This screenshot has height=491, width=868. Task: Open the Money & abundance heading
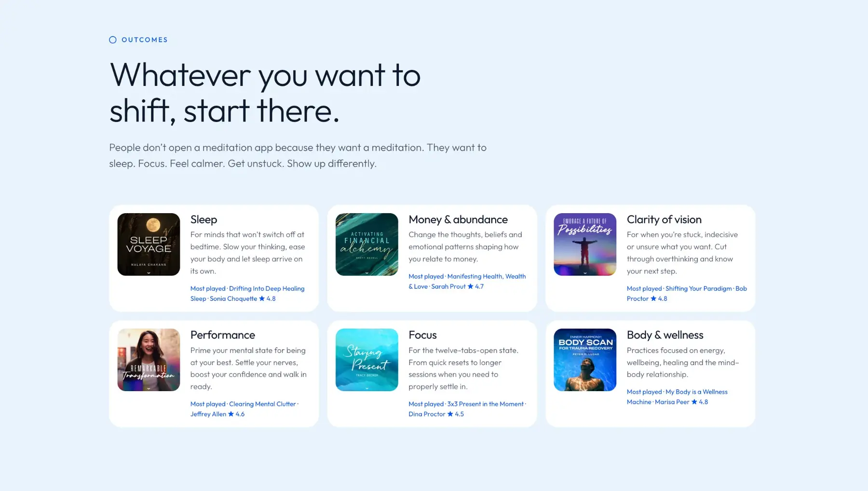coord(458,219)
